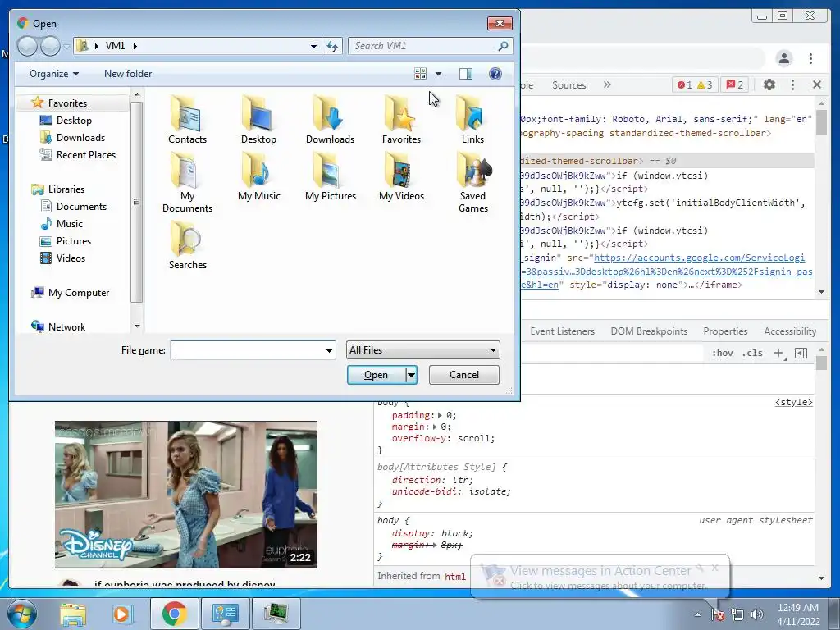Open Chrome's three-dot menu
840x630 pixels.
pos(810,58)
